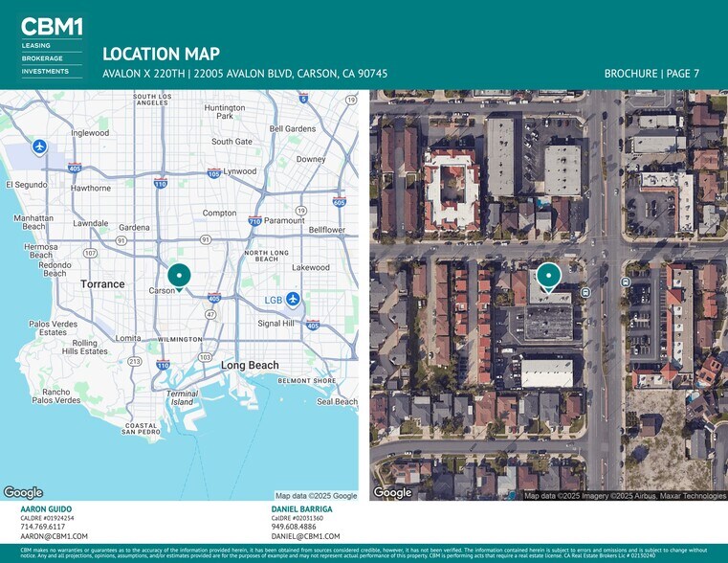
Task: Click the LGB airport icon
Action: [x=294, y=300]
